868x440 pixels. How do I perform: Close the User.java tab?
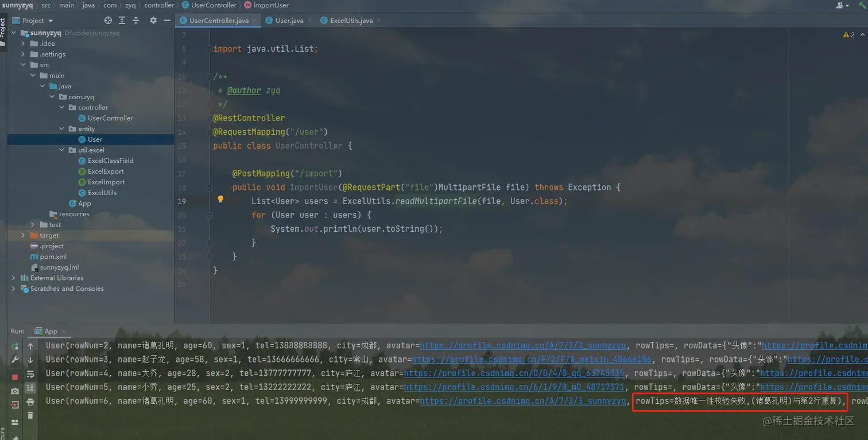[x=309, y=20]
